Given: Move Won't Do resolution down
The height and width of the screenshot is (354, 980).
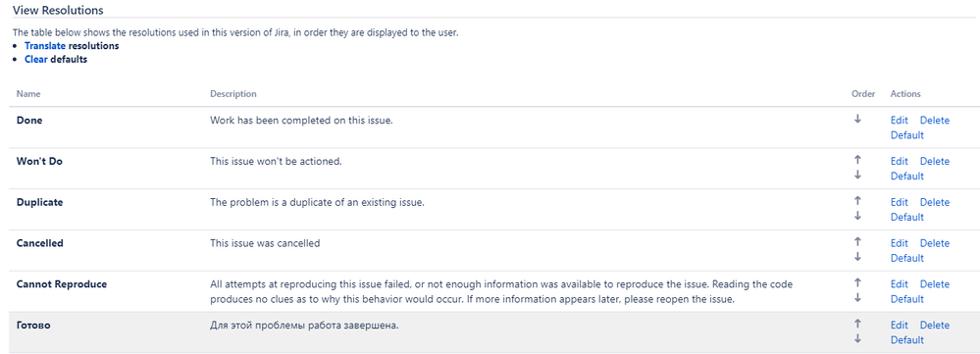Looking at the screenshot, I should (857, 175).
